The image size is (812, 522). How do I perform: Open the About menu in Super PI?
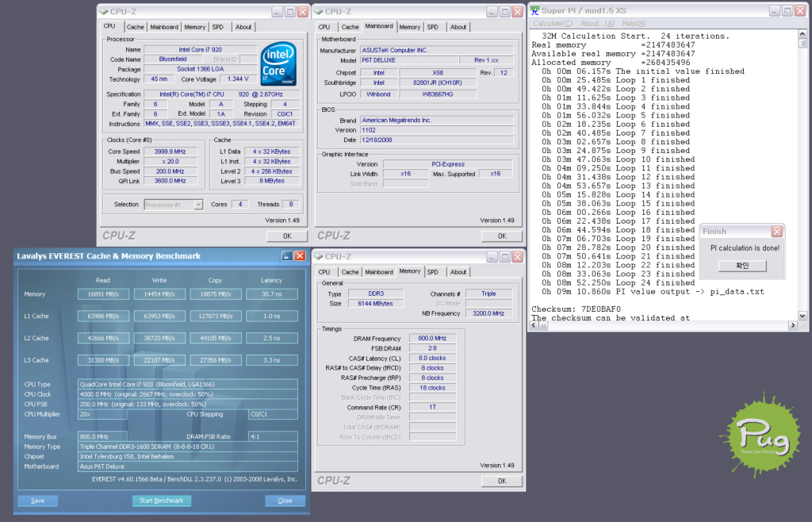(597, 23)
